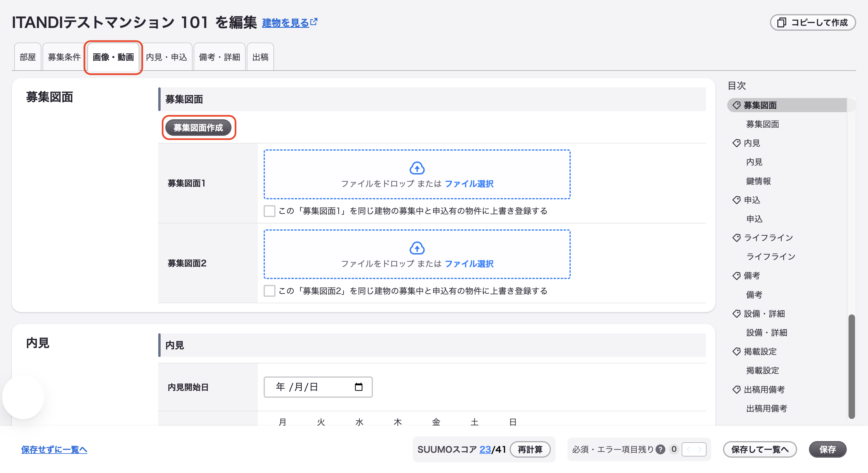Open the SUUMO score 23 link
This screenshot has height=473, width=868.
point(485,449)
